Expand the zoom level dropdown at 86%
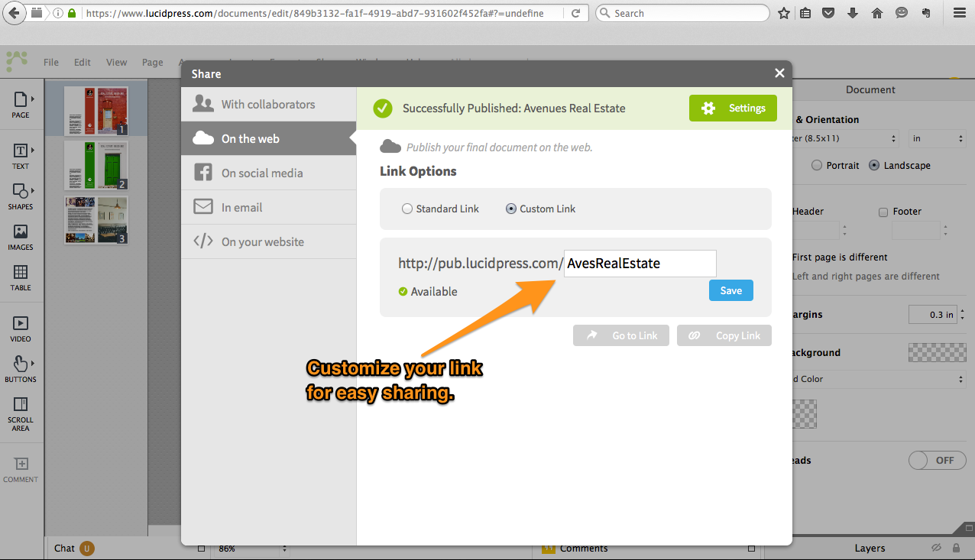Image resolution: width=975 pixels, height=560 pixels. pos(252,549)
